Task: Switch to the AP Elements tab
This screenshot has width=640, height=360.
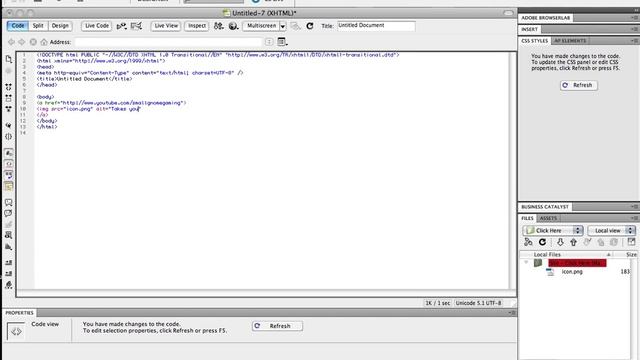Action: 570,41
